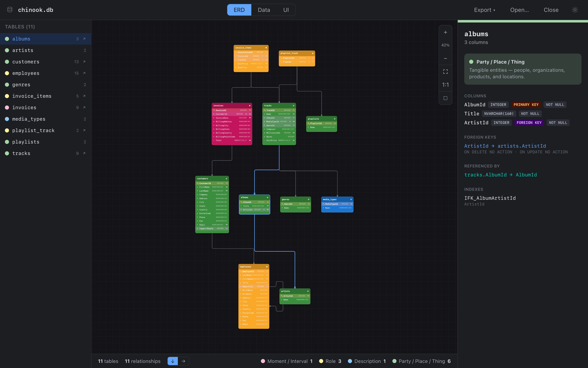Switch to the Data tab
This screenshot has height=368, width=588.
[264, 10]
